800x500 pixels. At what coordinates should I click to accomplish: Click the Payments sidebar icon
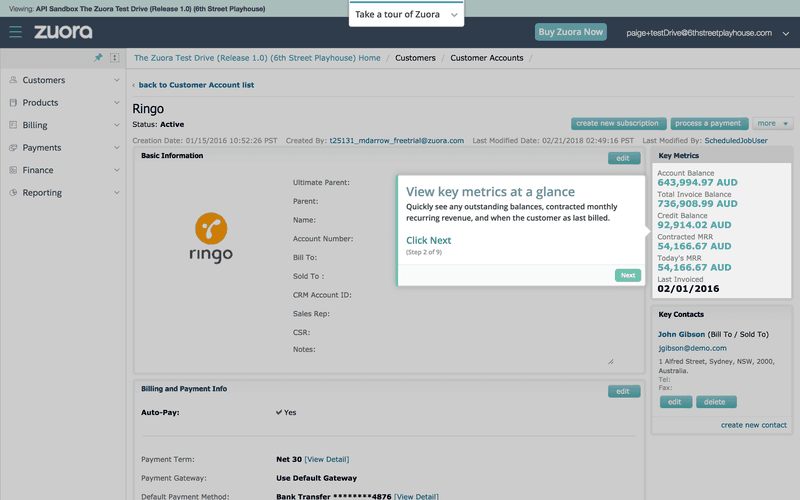click(x=13, y=148)
